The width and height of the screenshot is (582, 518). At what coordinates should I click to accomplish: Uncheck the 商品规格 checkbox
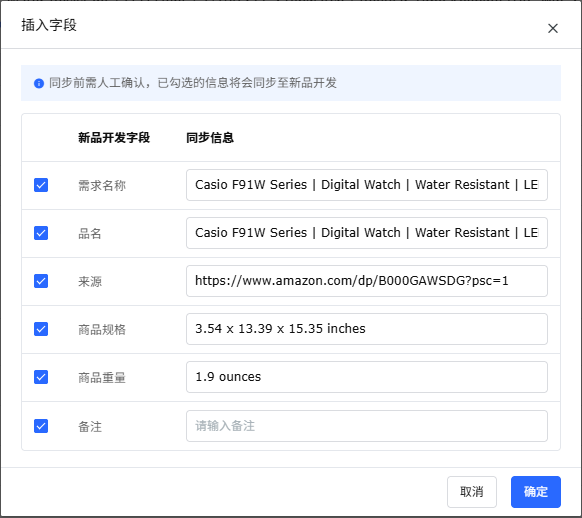click(x=41, y=329)
